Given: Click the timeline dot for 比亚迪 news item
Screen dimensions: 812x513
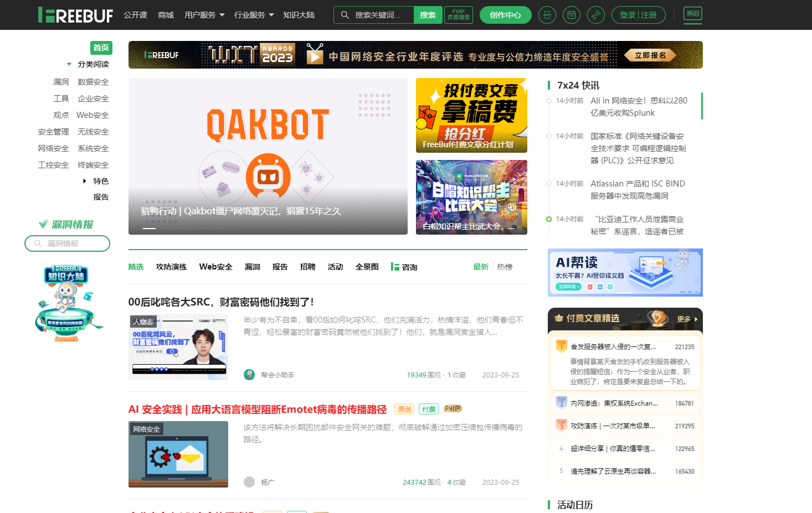Looking at the screenshot, I should pyautogui.click(x=549, y=219).
